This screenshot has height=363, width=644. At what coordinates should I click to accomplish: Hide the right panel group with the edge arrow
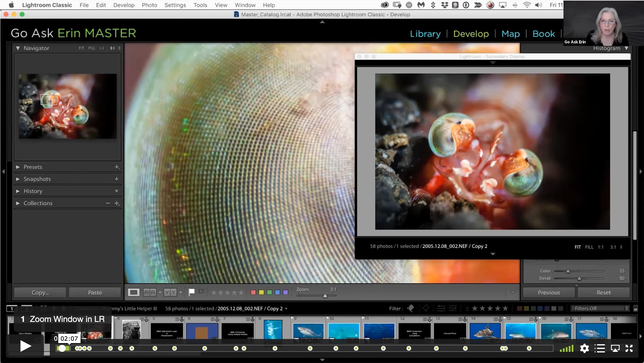(640, 172)
